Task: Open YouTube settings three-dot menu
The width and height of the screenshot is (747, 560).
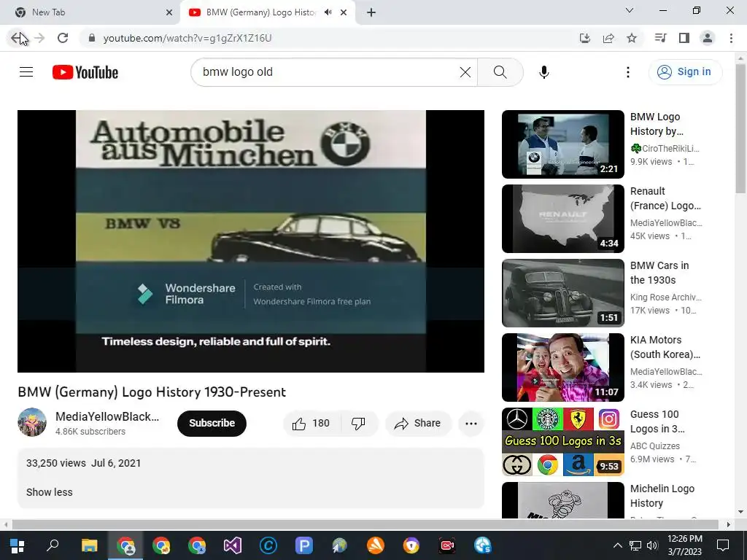Action: coord(628,72)
